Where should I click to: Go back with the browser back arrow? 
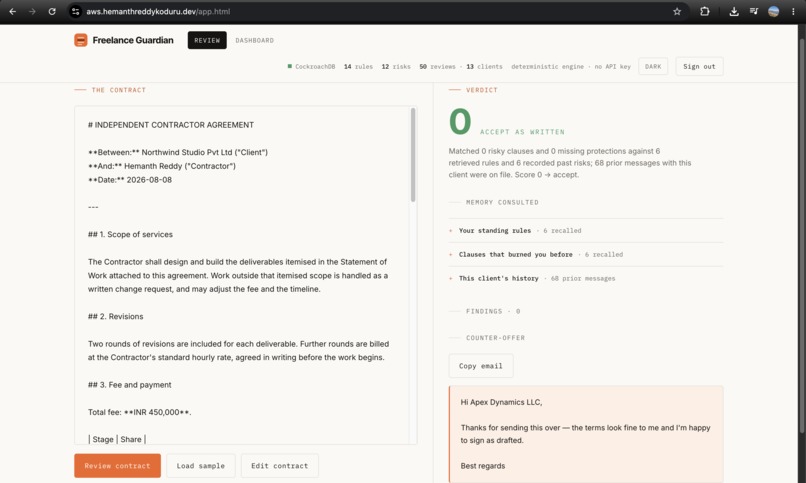(12, 11)
